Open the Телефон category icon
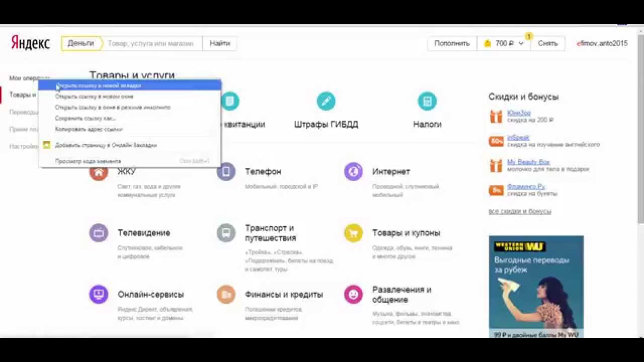This screenshot has width=644, height=362. [226, 171]
